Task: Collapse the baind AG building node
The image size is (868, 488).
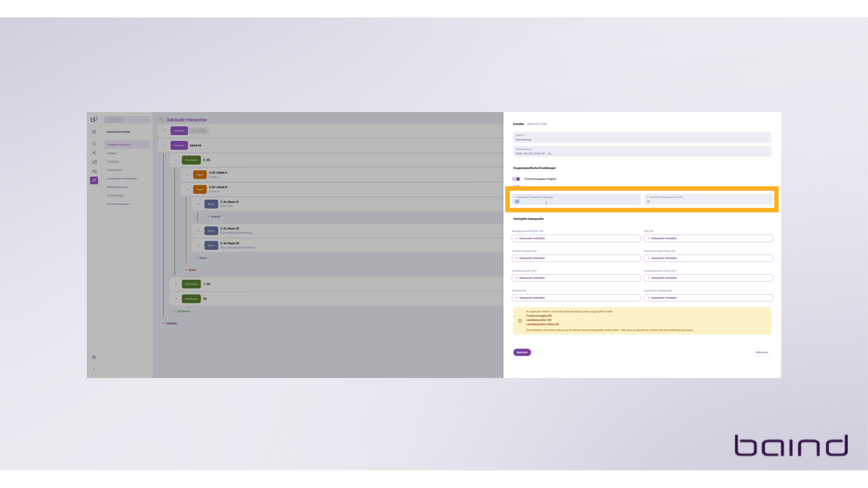Action: pyautogui.click(x=165, y=145)
